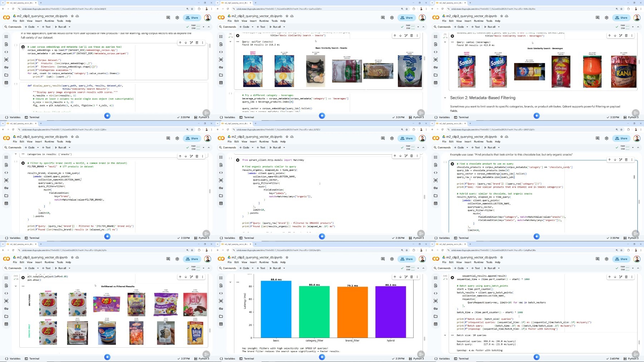The image size is (644, 362).
Task: Run the 'Find a chocolate product' code cell
Action: pos(453,164)
